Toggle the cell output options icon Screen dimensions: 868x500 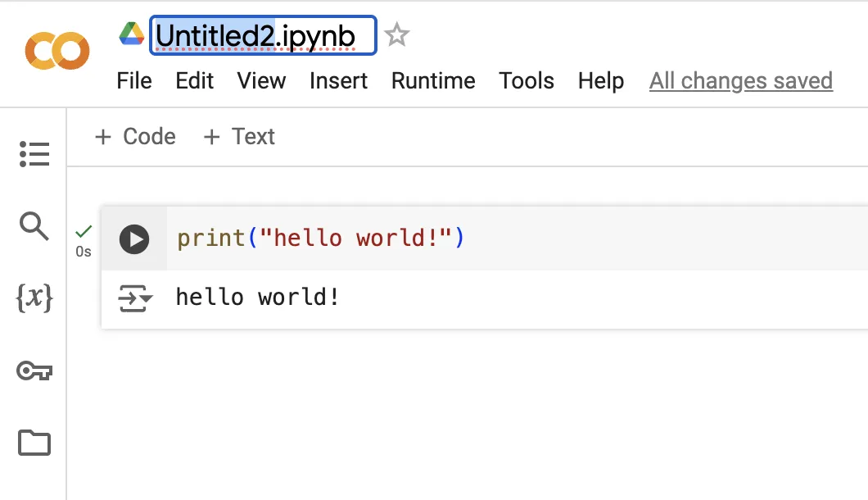(135, 298)
